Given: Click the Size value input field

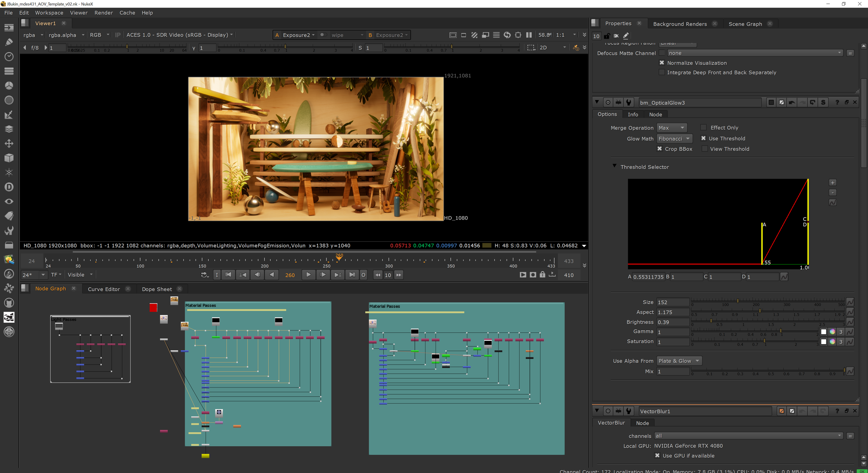Looking at the screenshot, I should click(x=673, y=302).
